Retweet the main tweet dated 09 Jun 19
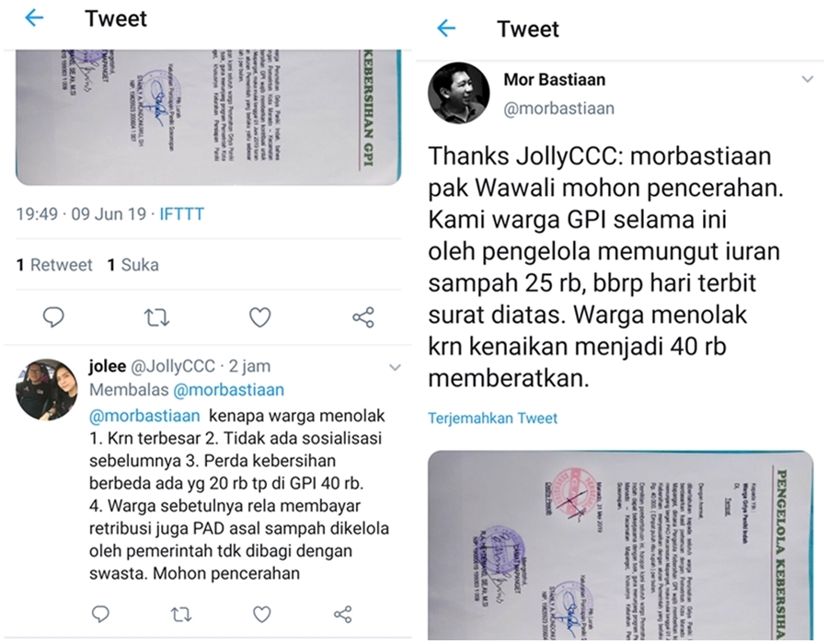 (156, 317)
